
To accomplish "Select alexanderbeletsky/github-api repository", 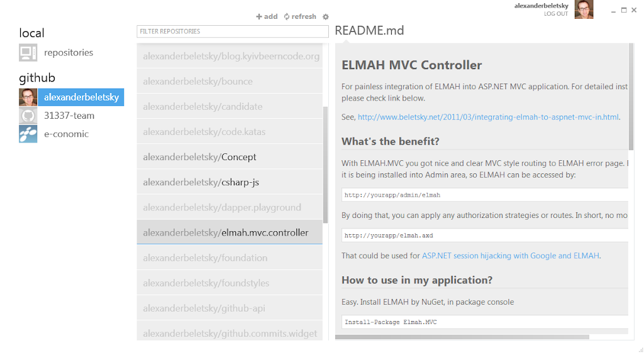I will [x=230, y=308].
